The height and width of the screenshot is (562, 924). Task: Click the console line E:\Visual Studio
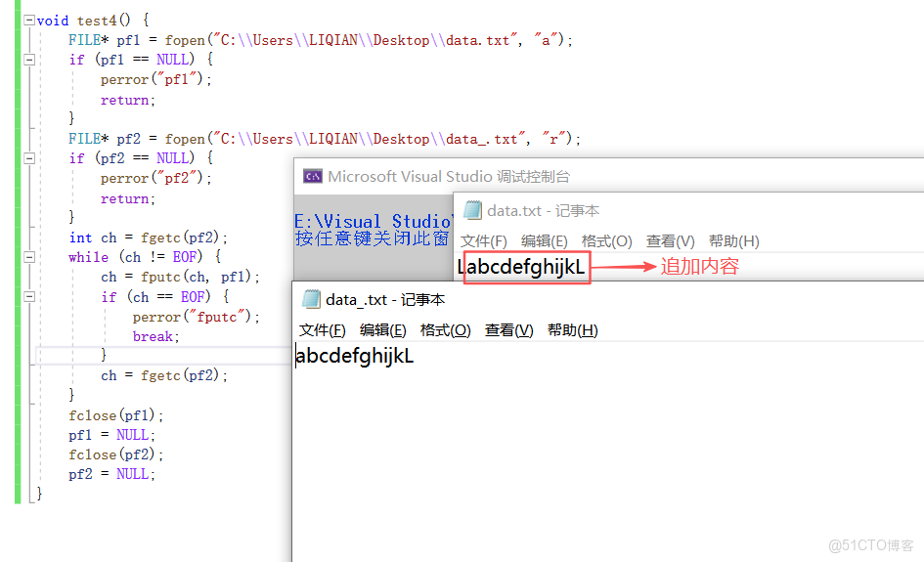point(373,222)
